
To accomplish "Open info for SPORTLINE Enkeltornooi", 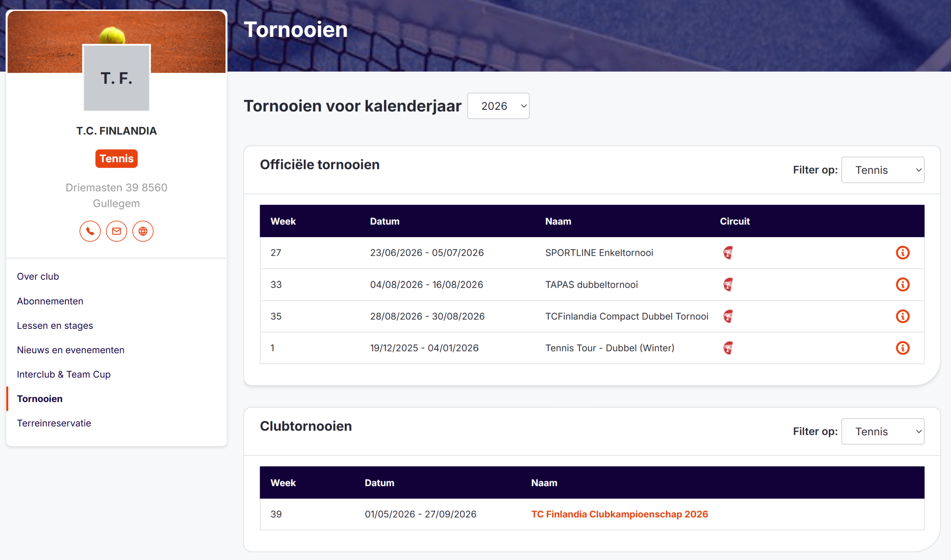I will tap(902, 252).
